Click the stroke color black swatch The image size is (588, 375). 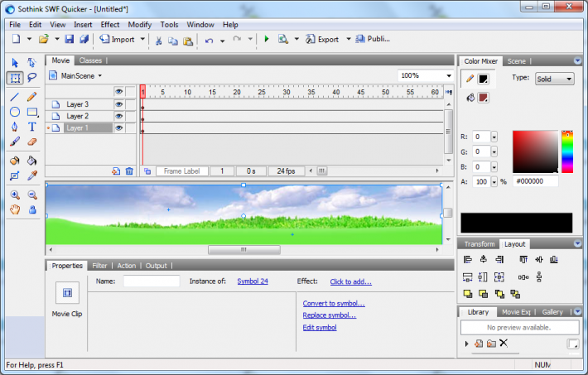(483, 79)
